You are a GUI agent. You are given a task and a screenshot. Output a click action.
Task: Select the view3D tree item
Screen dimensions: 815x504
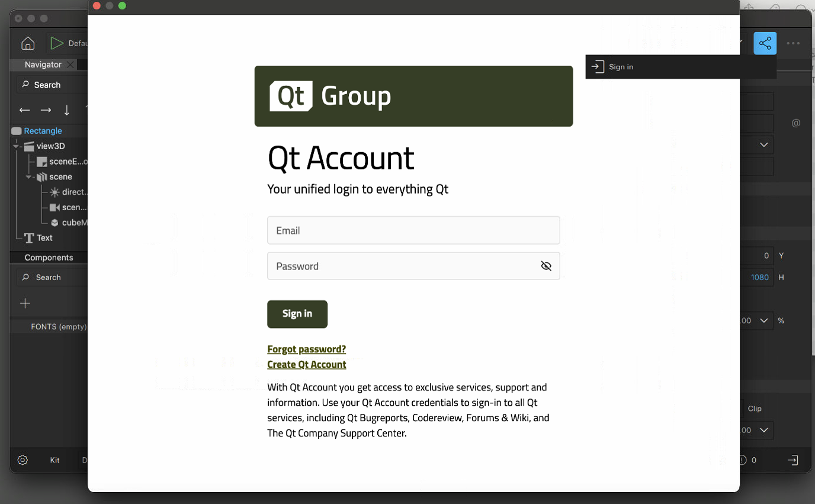click(x=50, y=146)
